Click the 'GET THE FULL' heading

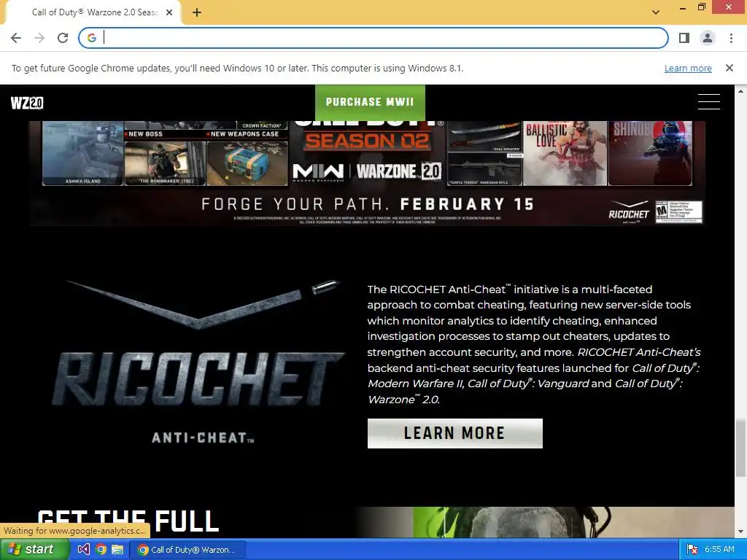click(128, 521)
